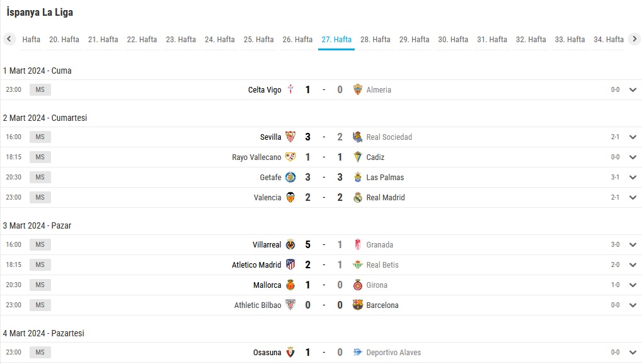Viewport: 642px width, 364px height.
Task: Expand the Celta Vigo vs Almeria match details
Action: pyautogui.click(x=633, y=89)
